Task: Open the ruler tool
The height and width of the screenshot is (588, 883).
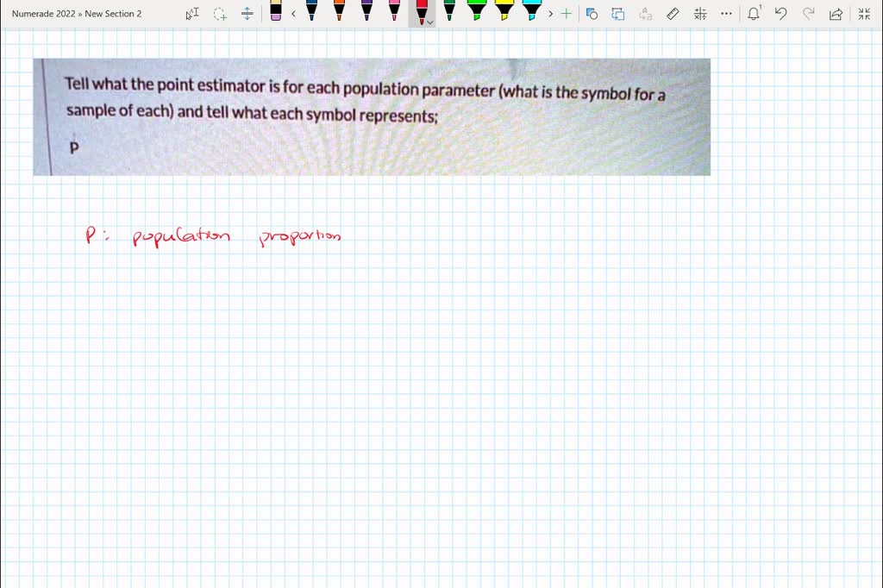Action: coord(673,14)
